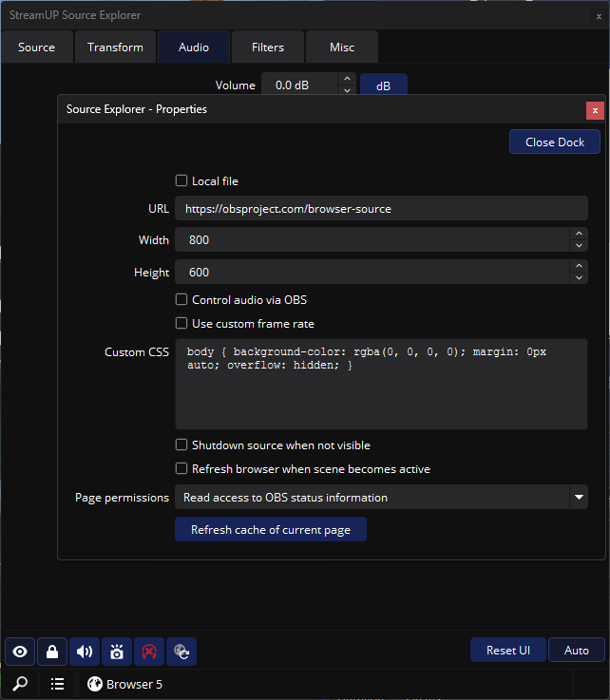
Task: Go to the Filters tab
Action: (268, 47)
